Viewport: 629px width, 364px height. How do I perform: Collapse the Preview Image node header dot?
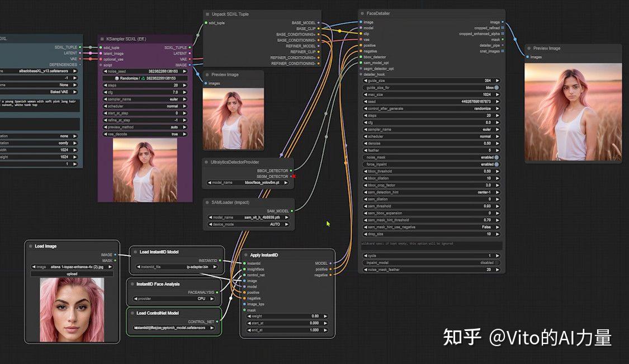(206, 74)
